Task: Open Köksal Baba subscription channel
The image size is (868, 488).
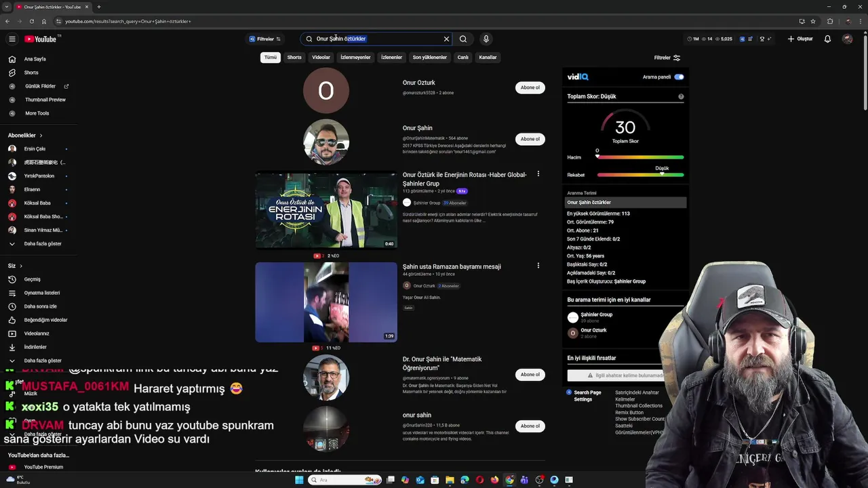Action: [37, 203]
